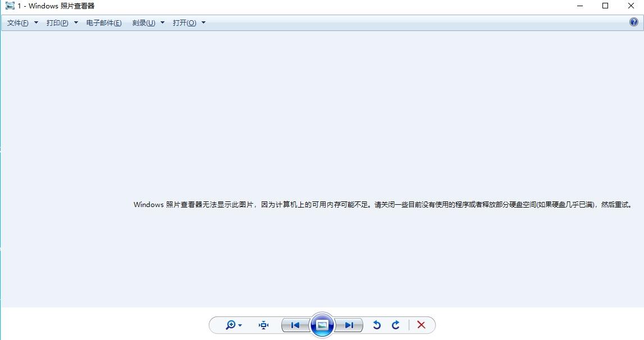This screenshot has height=340, width=644.
Task: Start the slide show with center button
Action: click(x=322, y=325)
